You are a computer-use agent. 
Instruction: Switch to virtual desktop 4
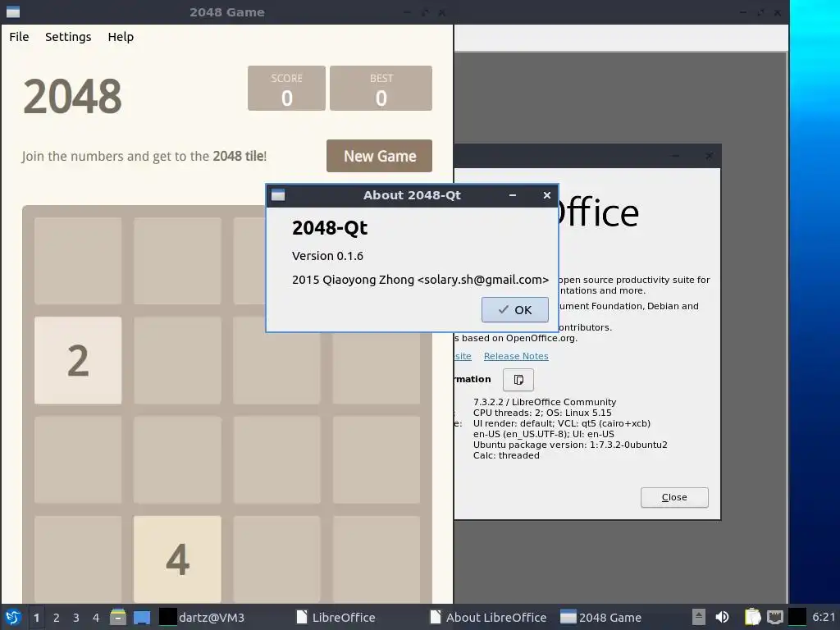pos(96,618)
